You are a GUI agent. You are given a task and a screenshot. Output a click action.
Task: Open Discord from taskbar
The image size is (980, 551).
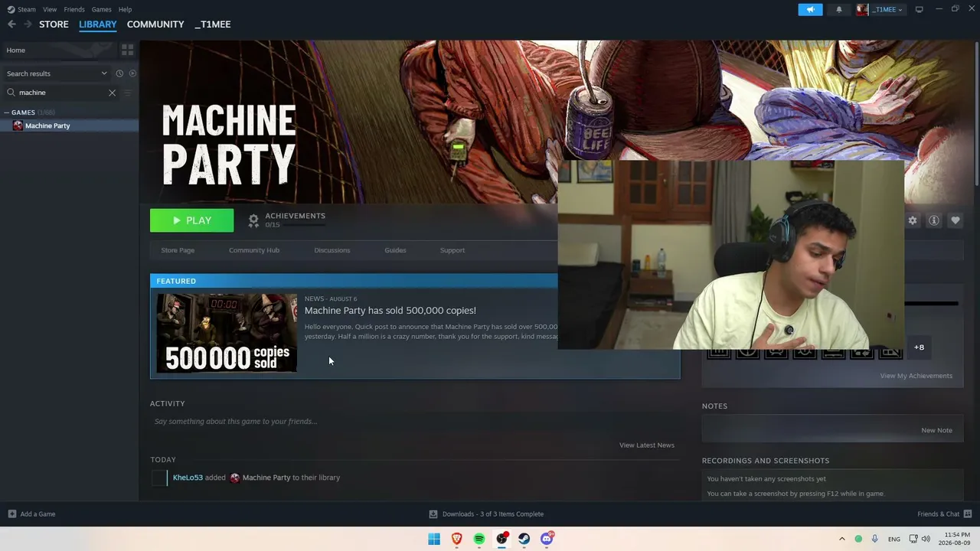pyautogui.click(x=547, y=539)
